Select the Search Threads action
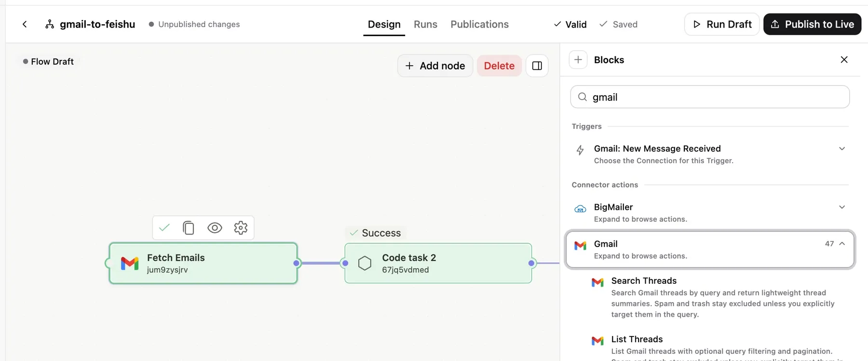The image size is (868, 361). 719,297
